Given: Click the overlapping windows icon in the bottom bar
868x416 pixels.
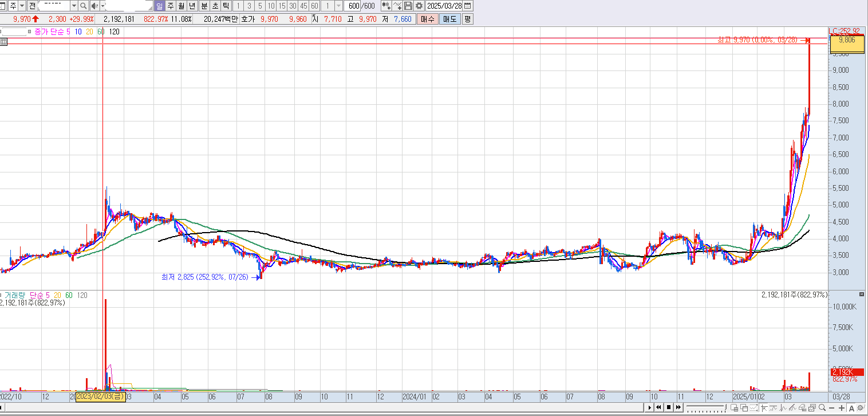Looking at the screenshot, I should pyautogui.click(x=744, y=407).
